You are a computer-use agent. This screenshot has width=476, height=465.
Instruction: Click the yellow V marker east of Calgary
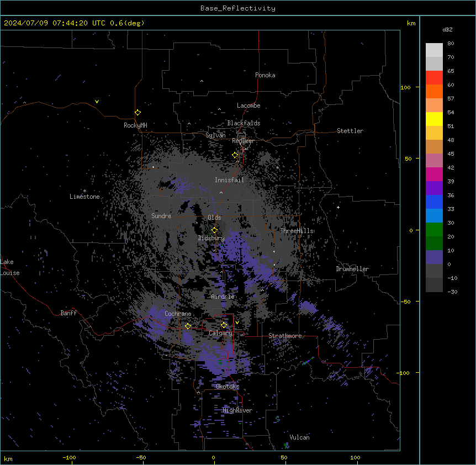(x=237, y=323)
